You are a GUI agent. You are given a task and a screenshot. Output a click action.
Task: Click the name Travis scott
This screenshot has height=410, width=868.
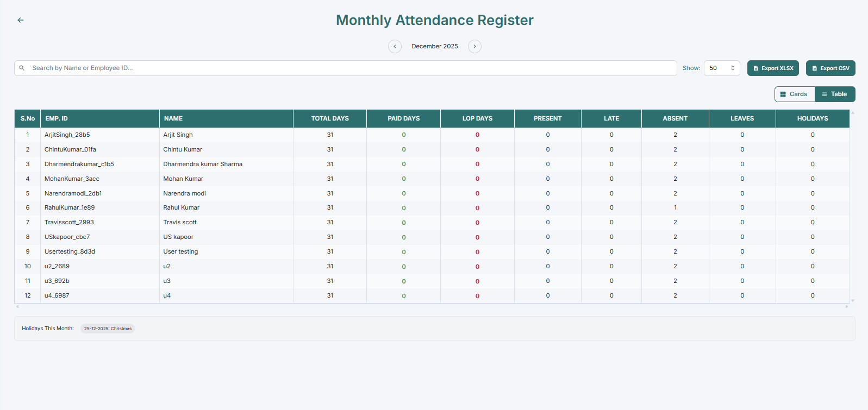(180, 222)
